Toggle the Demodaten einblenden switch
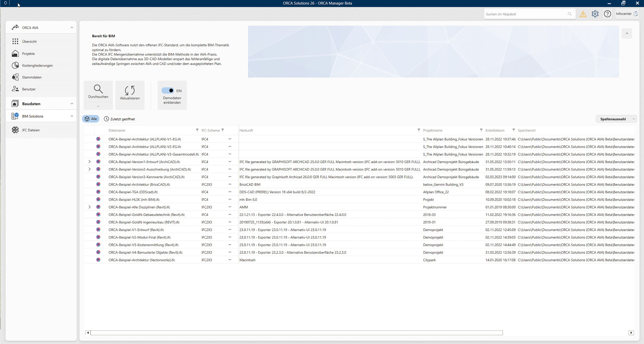The width and height of the screenshot is (644, 344). 168,90
